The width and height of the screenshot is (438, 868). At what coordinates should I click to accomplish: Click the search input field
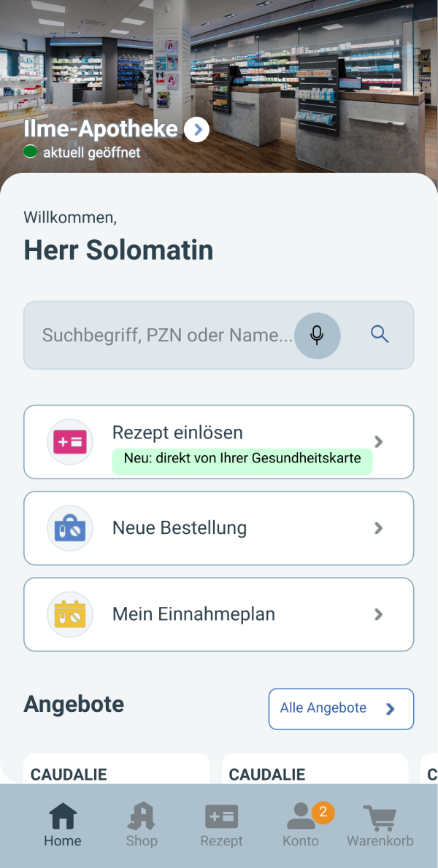[161, 335]
